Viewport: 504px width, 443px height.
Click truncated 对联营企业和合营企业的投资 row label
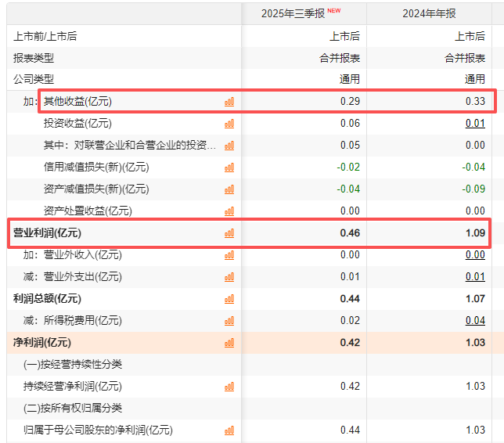130,146
